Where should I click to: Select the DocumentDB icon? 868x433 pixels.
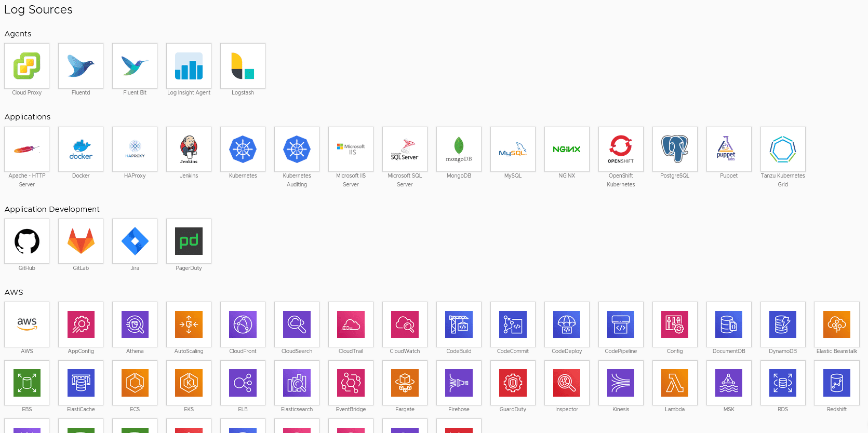point(729,324)
